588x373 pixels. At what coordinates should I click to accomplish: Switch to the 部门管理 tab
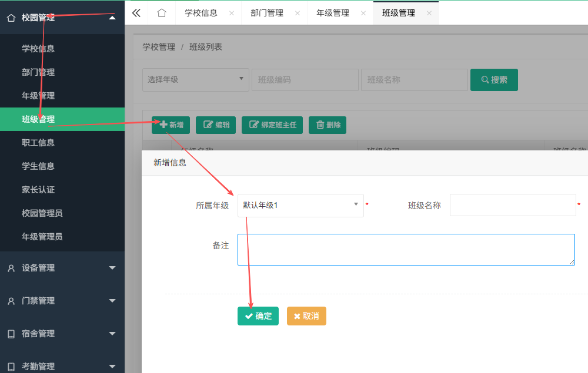click(x=267, y=13)
